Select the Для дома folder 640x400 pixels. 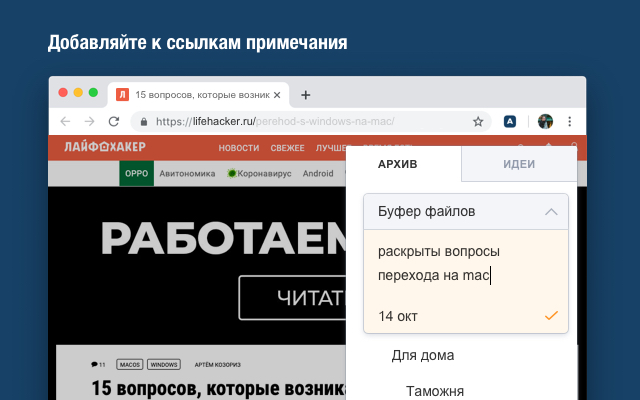(423, 355)
